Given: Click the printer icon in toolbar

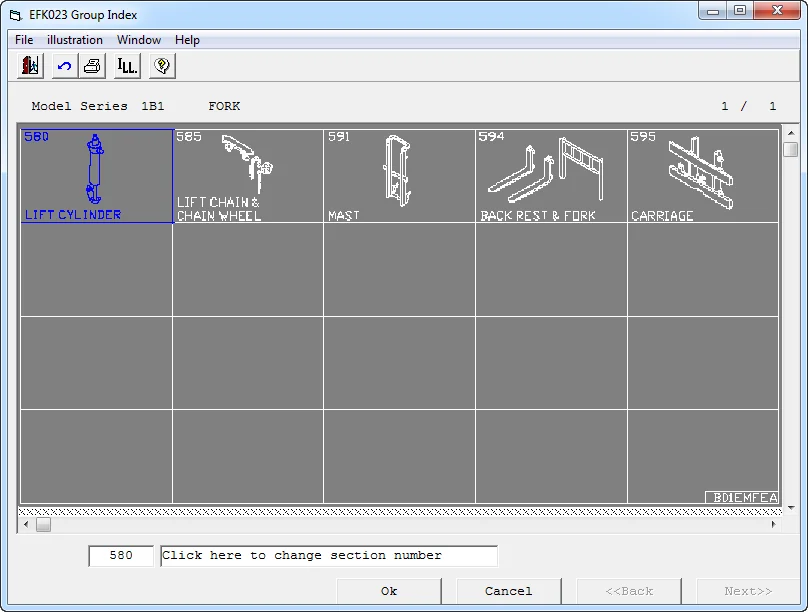Looking at the screenshot, I should point(92,66).
